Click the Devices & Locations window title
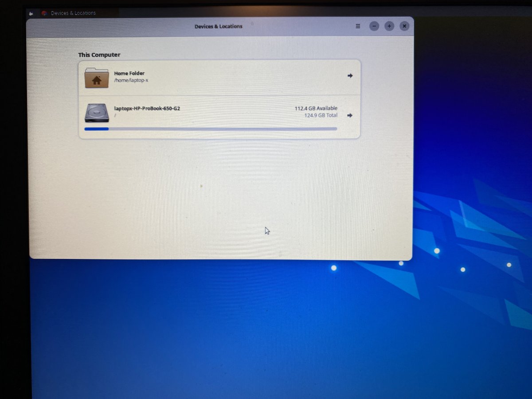Image resolution: width=532 pixels, height=399 pixels. pyautogui.click(x=219, y=26)
